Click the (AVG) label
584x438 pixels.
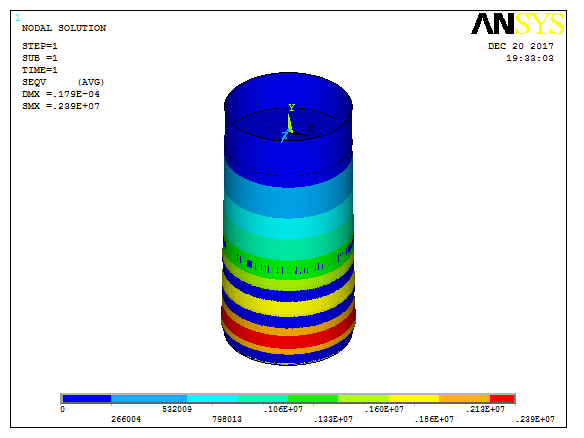[91, 82]
